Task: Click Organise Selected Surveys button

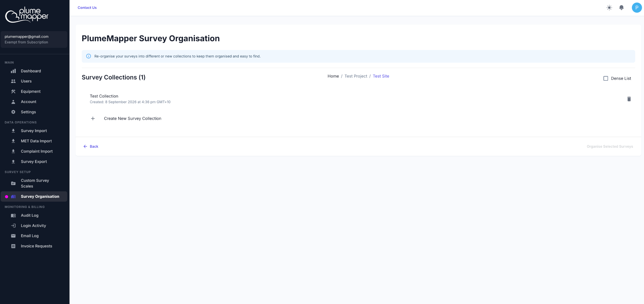Action: [x=610, y=146]
